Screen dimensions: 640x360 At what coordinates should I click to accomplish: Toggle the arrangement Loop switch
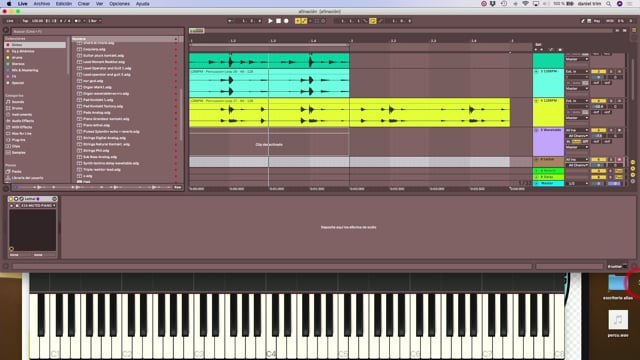click(373, 21)
